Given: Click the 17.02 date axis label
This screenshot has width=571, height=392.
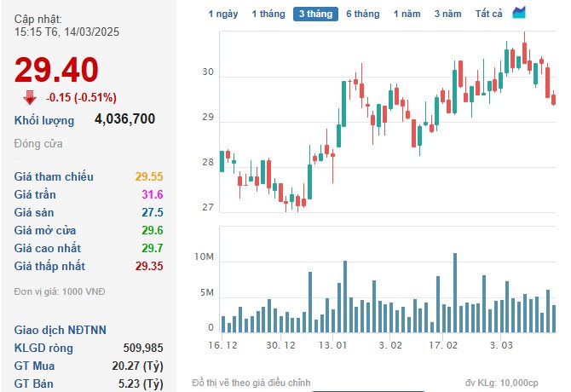Looking at the screenshot, I should pyautogui.click(x=443, y=345).
